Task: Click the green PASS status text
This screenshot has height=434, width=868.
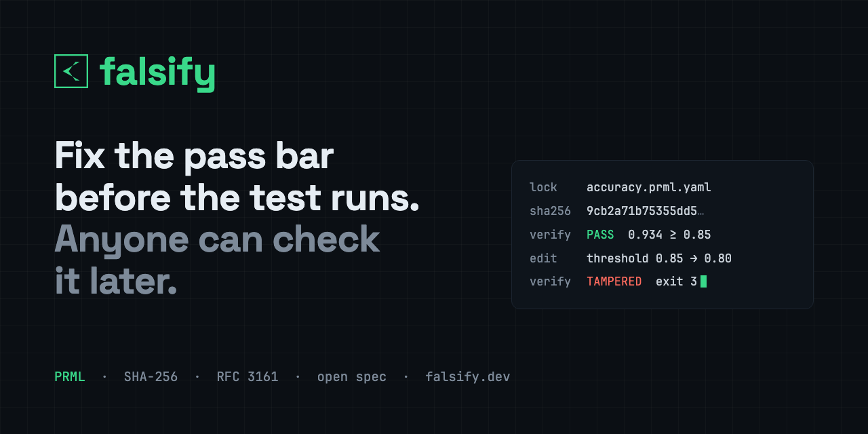Action: click(600, 235)
